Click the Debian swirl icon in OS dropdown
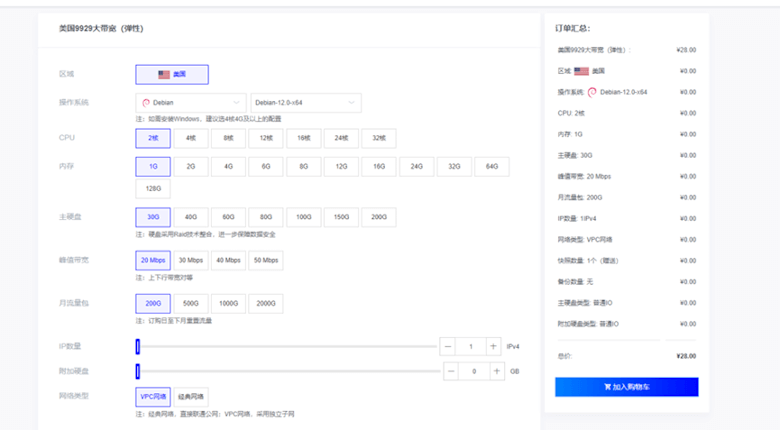Screen dimensions: 780x430 coord(146,103)
